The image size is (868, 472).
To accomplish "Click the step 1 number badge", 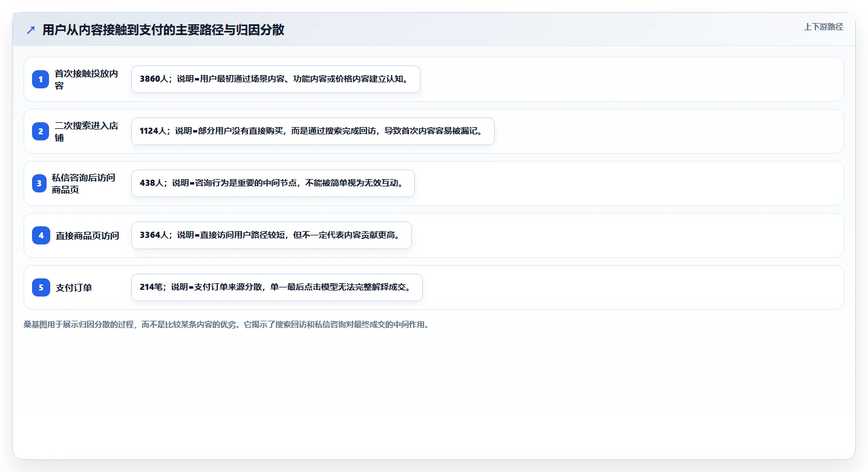I will point(41,79).
